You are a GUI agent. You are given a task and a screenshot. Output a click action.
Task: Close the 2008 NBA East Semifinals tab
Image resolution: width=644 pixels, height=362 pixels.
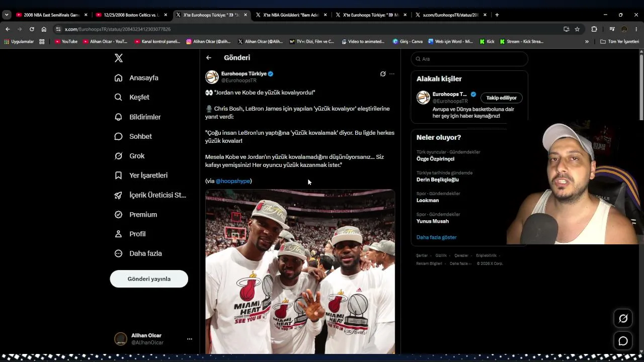click(x=86, y=15)
